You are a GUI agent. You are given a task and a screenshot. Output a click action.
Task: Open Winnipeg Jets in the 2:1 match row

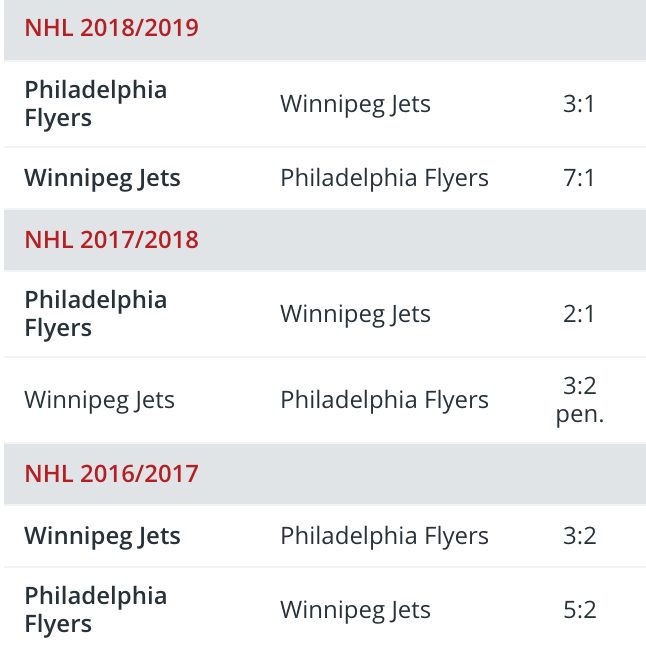355,314
